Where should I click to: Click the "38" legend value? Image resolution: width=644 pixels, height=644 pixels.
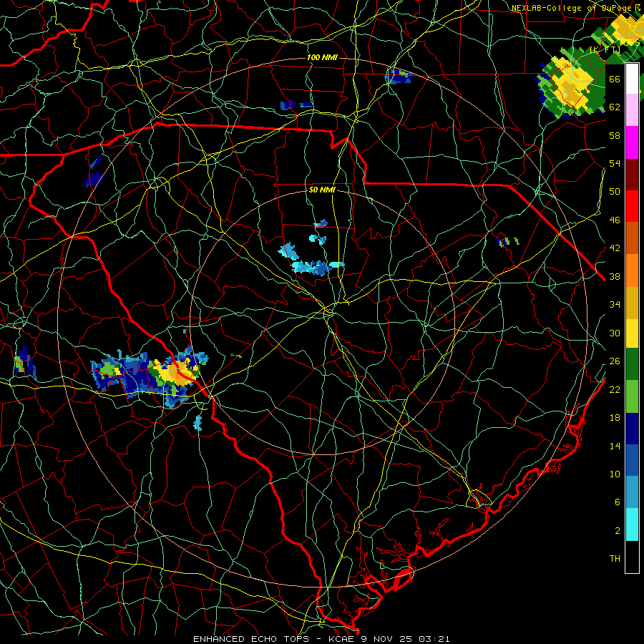[x=615, y=276]
